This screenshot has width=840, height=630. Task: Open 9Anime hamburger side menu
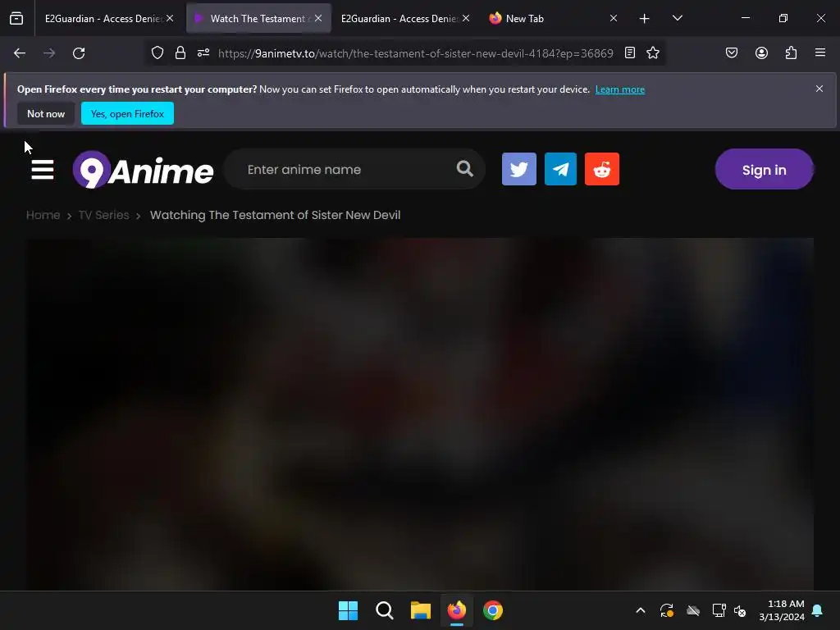point(43,170)
